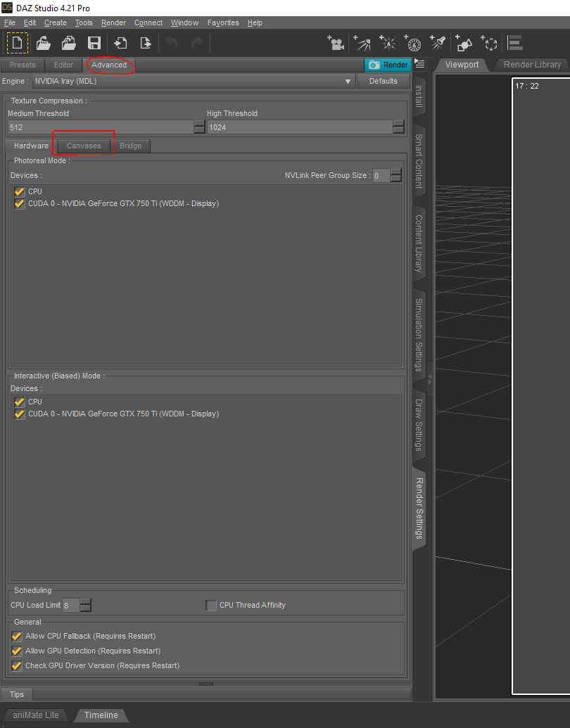Open the Edit menu
Viewport: 570px width, 728px height.
(x=30, y=23)
